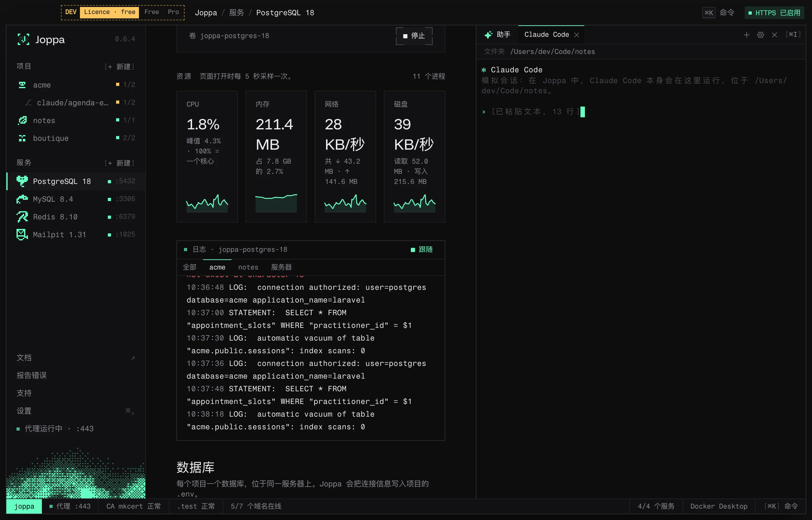Open assistant panel settings gear
The height and width of the screenshot is (520, 812).
760,35
